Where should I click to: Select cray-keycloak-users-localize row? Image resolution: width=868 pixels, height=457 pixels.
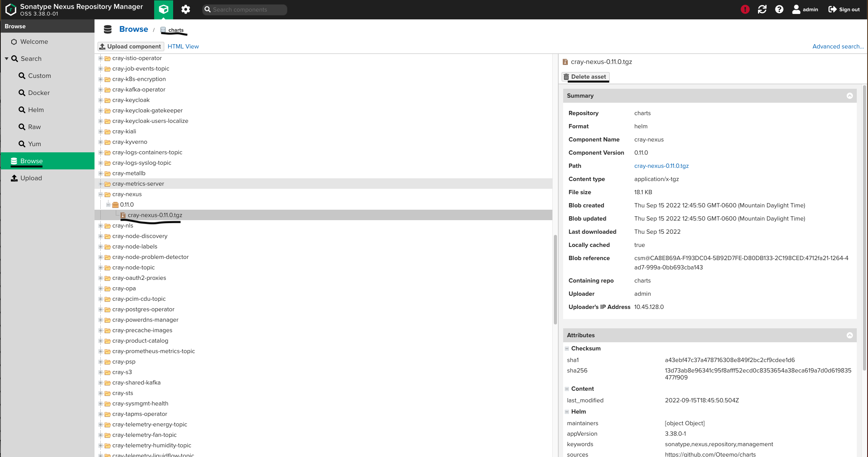323,121
